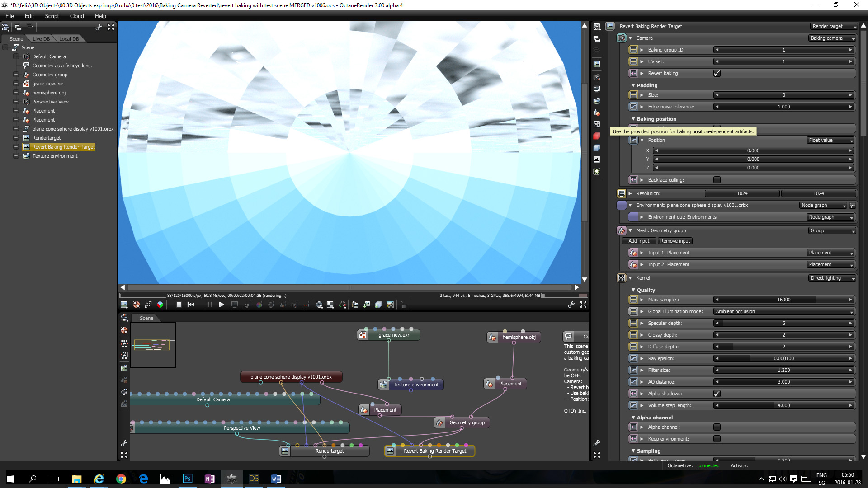Open the Baking camera type dropdown

click(x=832, y=38)
